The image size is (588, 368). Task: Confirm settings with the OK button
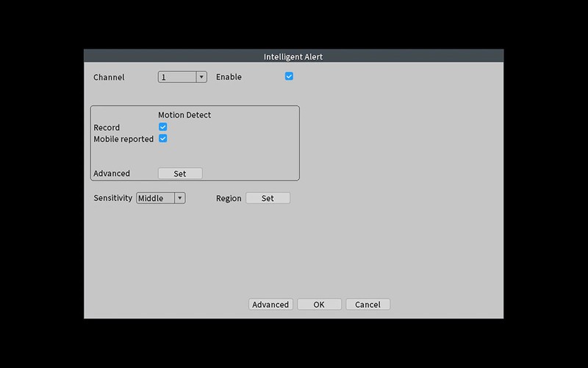319,305
